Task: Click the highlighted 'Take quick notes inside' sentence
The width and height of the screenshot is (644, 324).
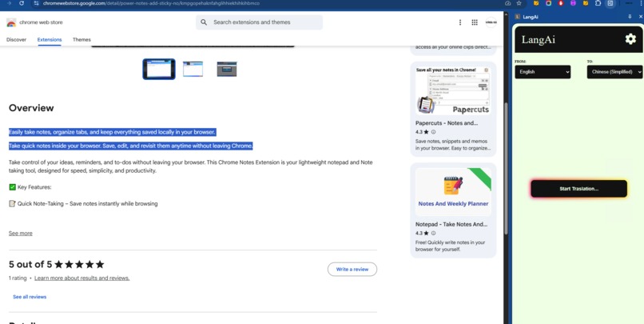Action: coord(130,146)
